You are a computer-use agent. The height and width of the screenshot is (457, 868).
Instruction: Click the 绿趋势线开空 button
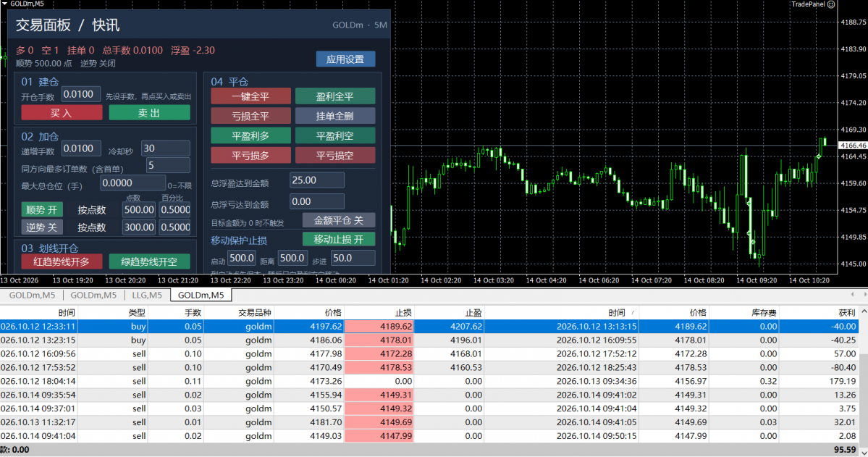point(149,261)
